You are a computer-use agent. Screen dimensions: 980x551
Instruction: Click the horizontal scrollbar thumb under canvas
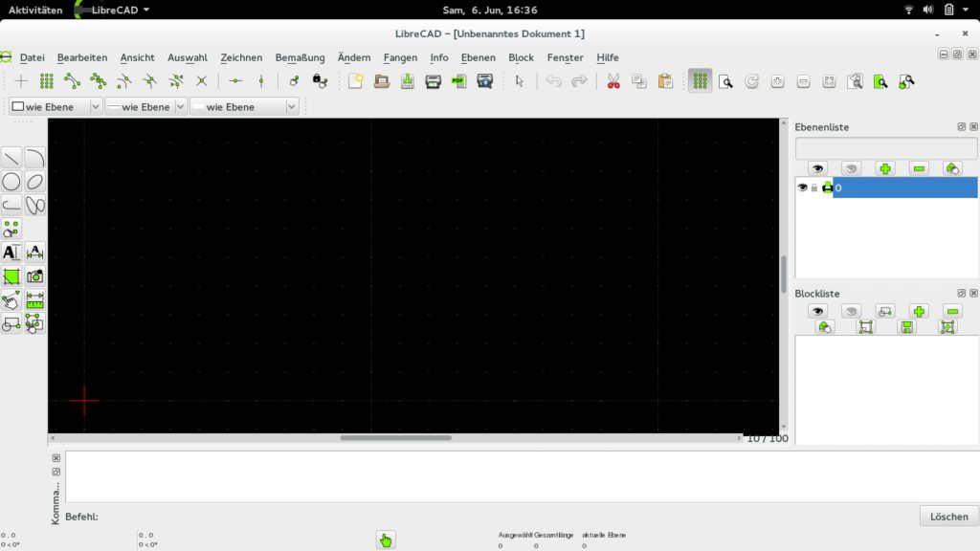click(395, 438)
